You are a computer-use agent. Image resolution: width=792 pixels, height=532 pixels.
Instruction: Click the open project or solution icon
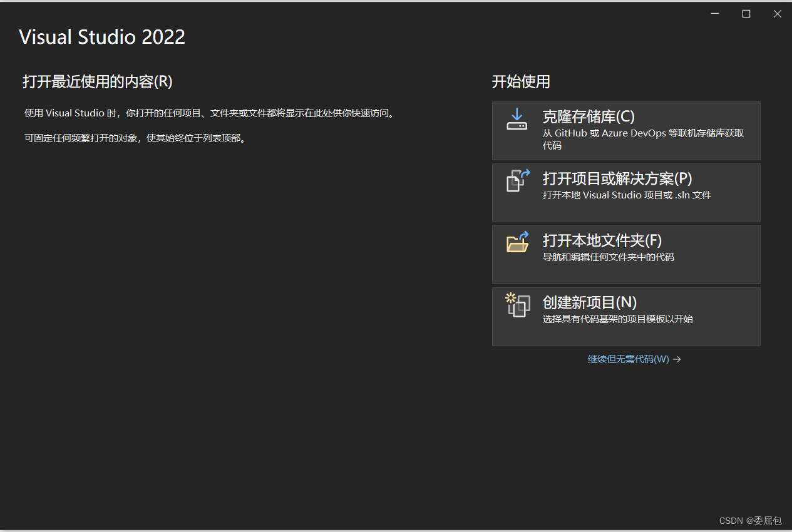518,180
